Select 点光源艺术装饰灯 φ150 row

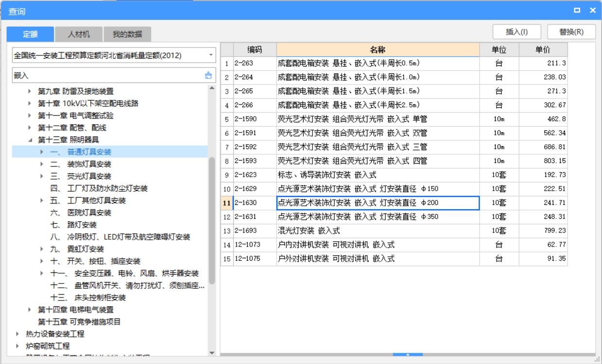394,189
